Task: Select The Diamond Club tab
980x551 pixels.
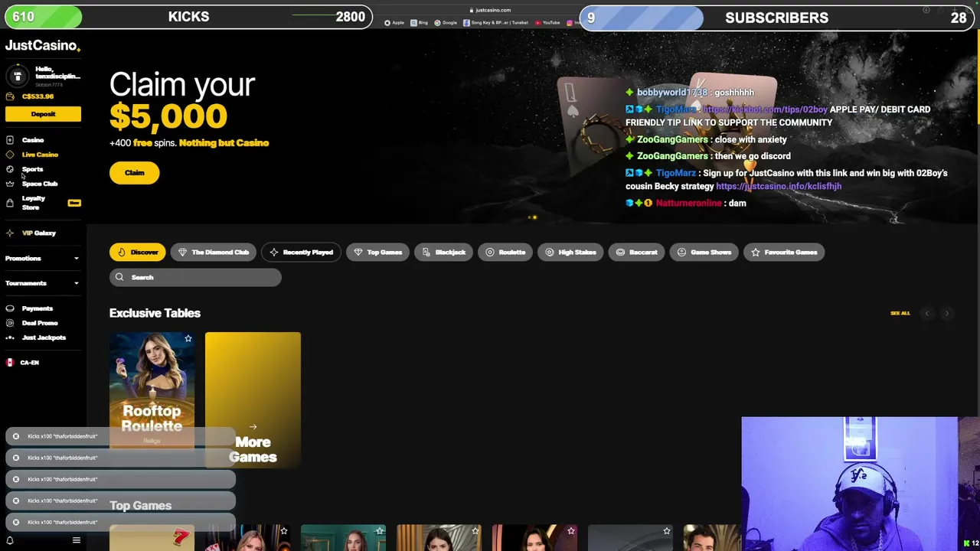Action: [214, 252]
